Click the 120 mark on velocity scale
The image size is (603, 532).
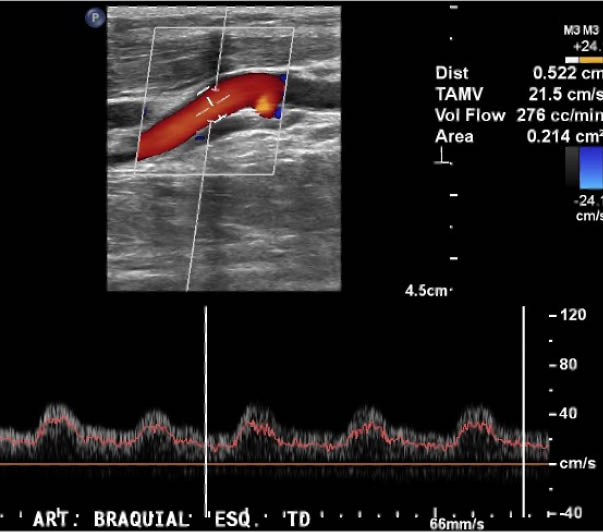pyautogui.click(x=573, y=315)
